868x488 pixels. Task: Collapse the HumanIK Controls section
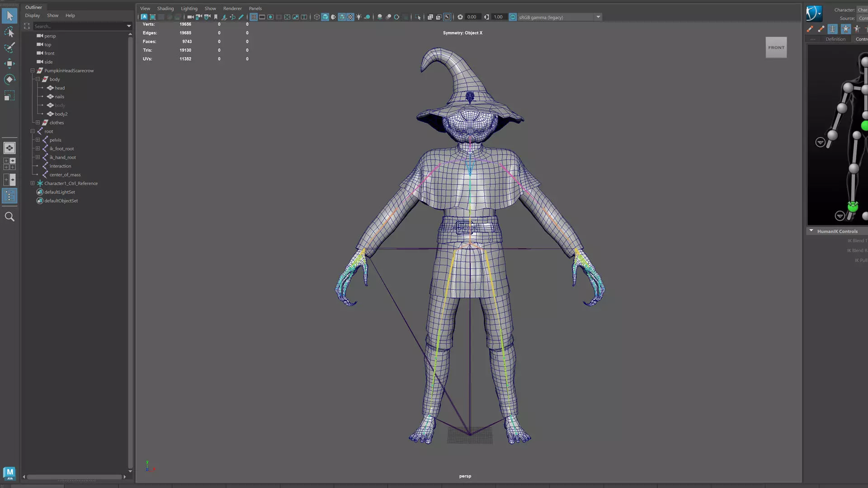tap(811, 231)
